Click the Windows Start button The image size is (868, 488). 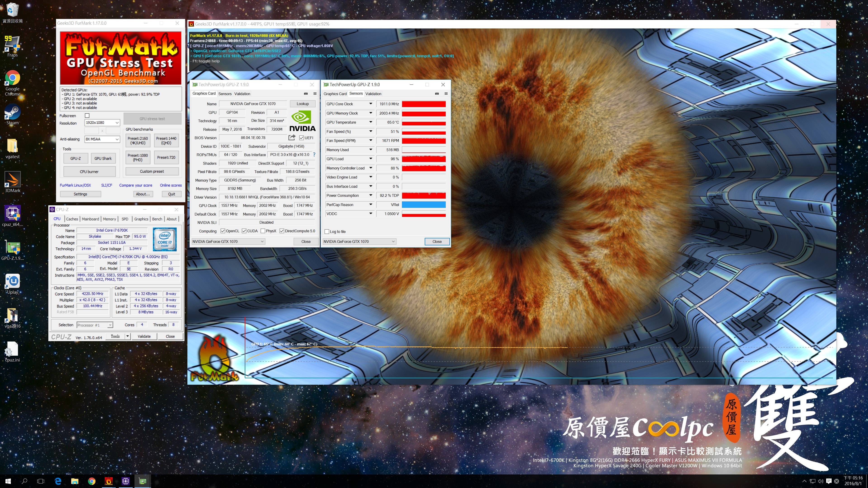(x=8, y=481)
